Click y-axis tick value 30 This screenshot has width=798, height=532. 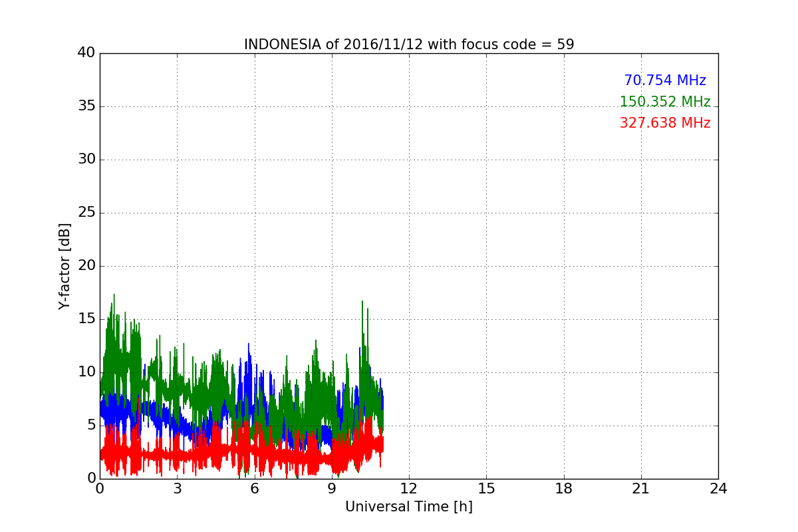86,160
